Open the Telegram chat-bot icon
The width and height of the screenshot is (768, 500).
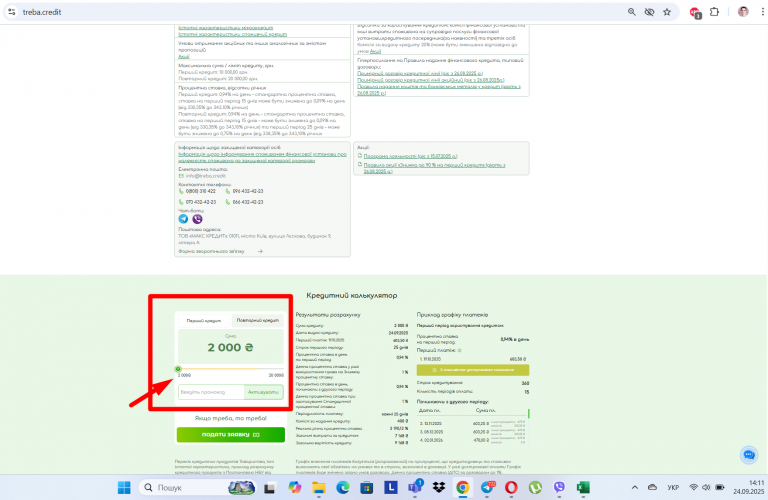(x=183, y=219)
